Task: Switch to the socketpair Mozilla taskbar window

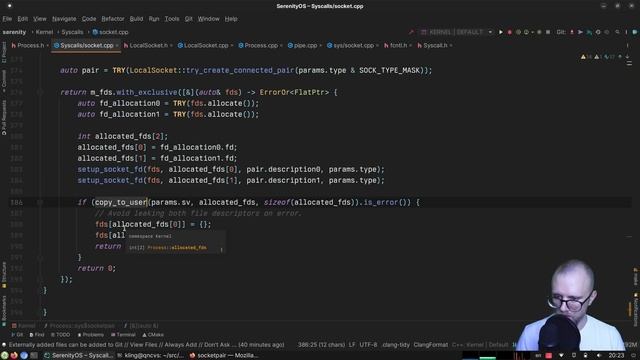Action: click(224, 356)
